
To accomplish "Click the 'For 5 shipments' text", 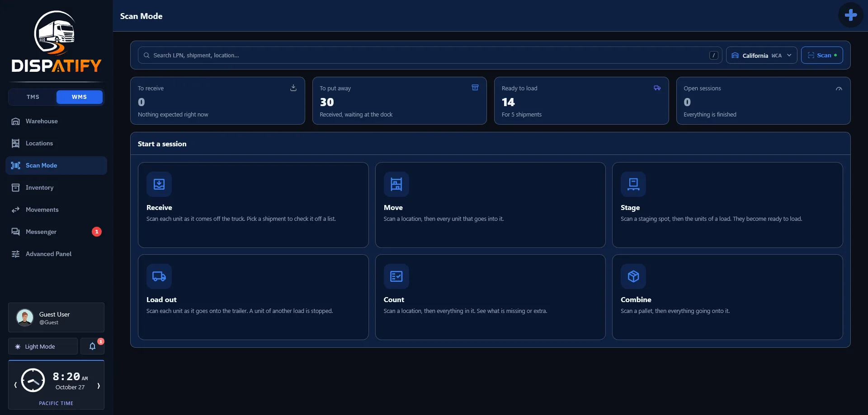I will coord(522,115).
